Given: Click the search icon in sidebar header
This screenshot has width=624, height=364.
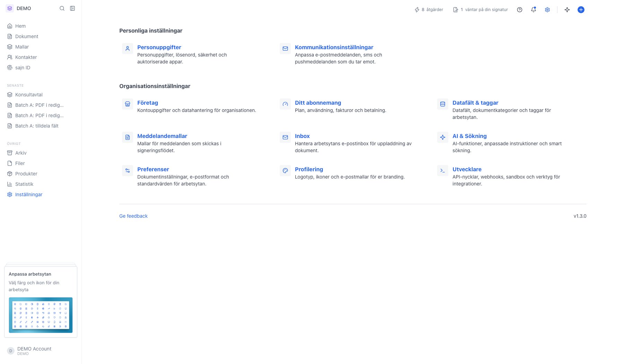Looking at the screenshot, I should click(x=62, y=8).
